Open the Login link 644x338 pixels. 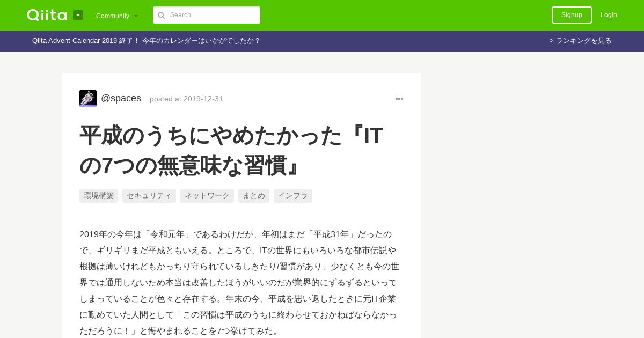coord(609,15)
